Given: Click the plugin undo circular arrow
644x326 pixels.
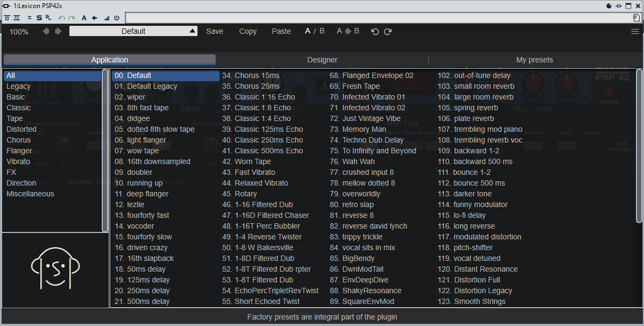Looking at the screenshot, I should click(374, 32).
